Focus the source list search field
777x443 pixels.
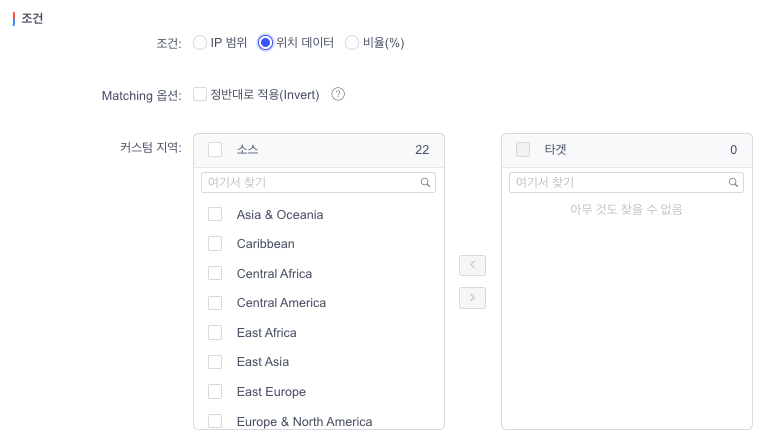pyautogui.click(x=318, y=182)
